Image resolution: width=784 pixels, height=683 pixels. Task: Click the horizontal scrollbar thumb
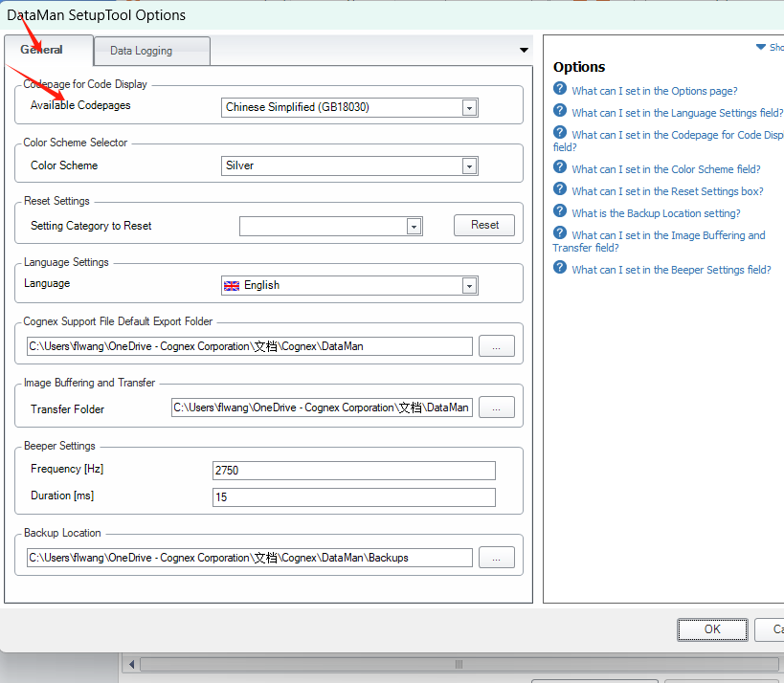(x=459, y=665)
